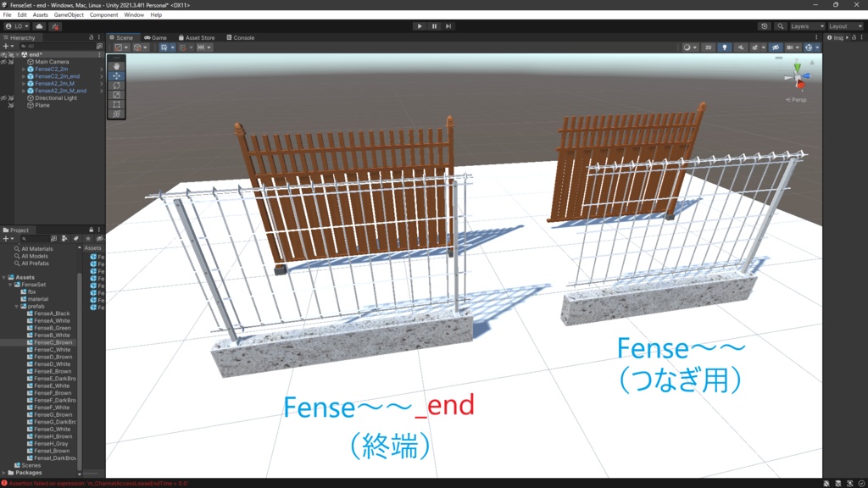The width and height of the screenshot is (868, 488).
Task: Select the Hand (pan) tool
Action: click(116, 66)
